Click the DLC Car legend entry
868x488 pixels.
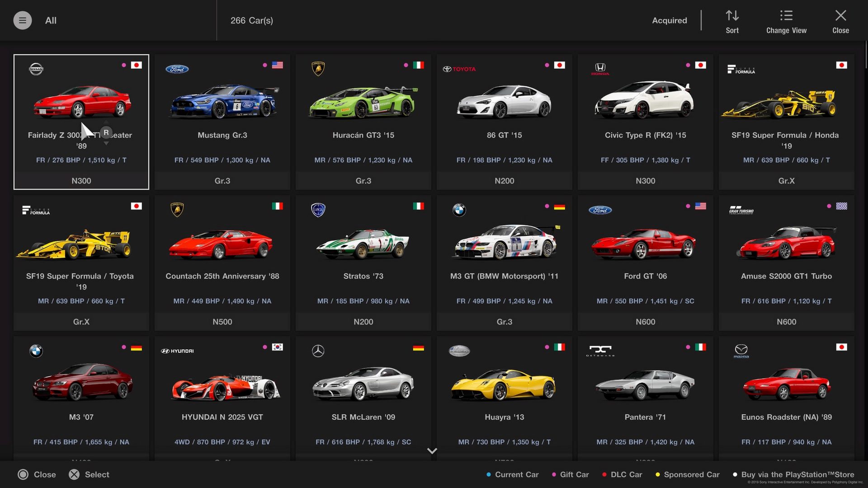622,474
